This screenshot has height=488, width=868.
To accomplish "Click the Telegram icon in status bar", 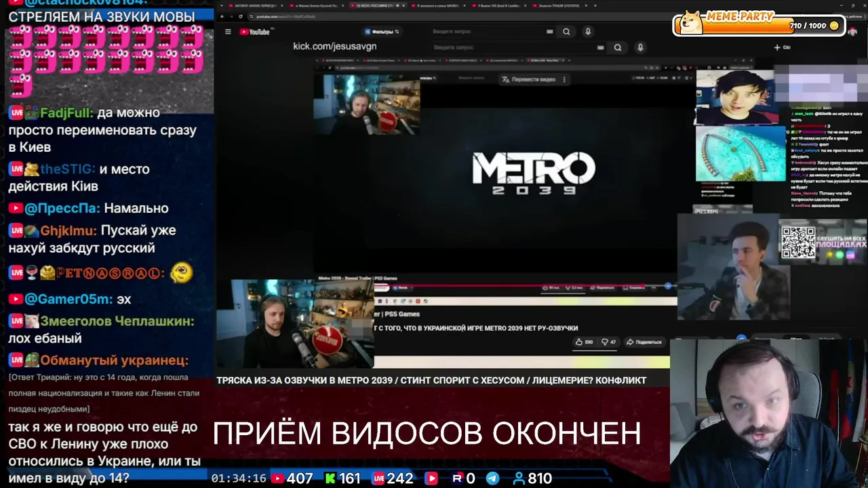I will click(492, 479).
